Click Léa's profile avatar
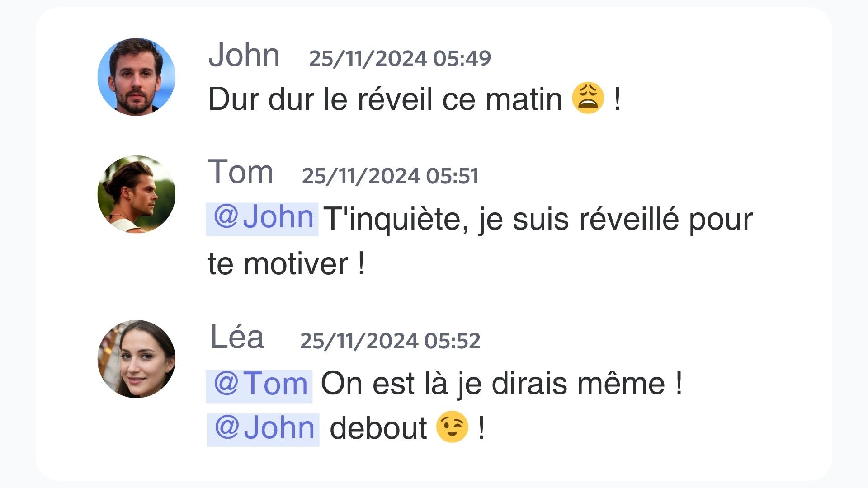Screen dimensions: 868x488 [x=136, y=359]
